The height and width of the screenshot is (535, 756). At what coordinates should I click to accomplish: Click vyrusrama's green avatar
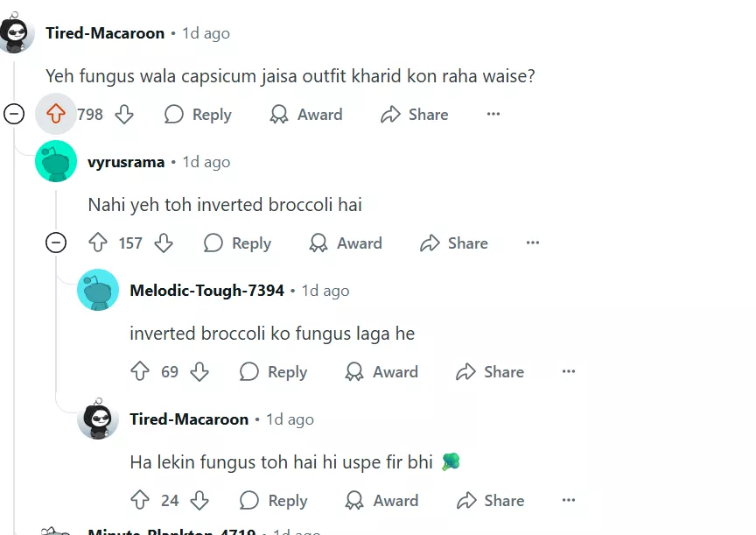click(56, 162)
